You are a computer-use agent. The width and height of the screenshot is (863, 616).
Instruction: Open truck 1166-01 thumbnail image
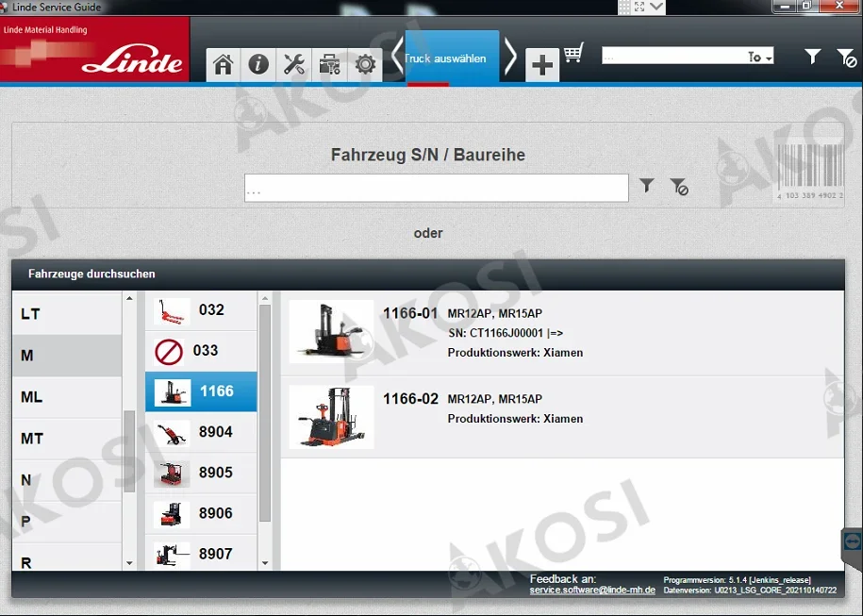pos(331,332)
